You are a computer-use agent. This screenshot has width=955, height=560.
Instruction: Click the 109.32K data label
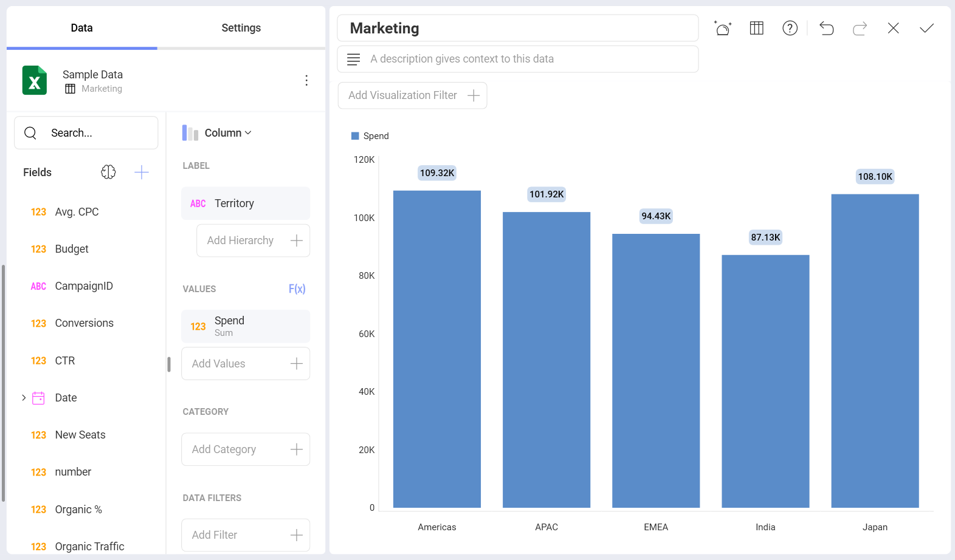(x=437, y=173)
